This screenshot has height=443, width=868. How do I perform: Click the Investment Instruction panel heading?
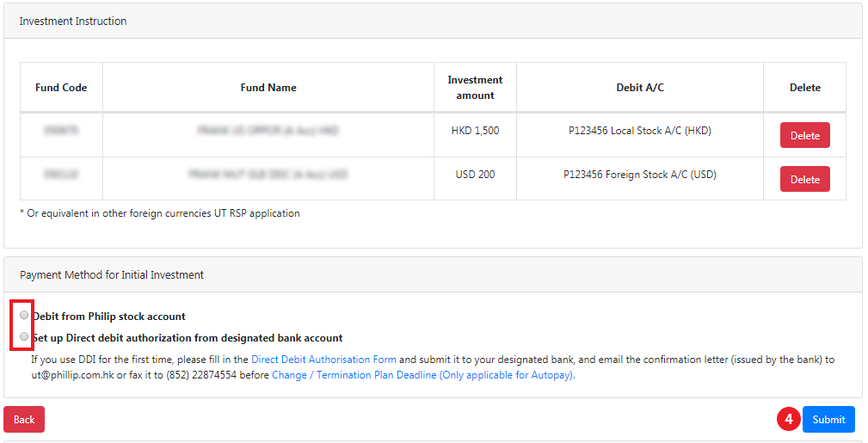[73, 22]
